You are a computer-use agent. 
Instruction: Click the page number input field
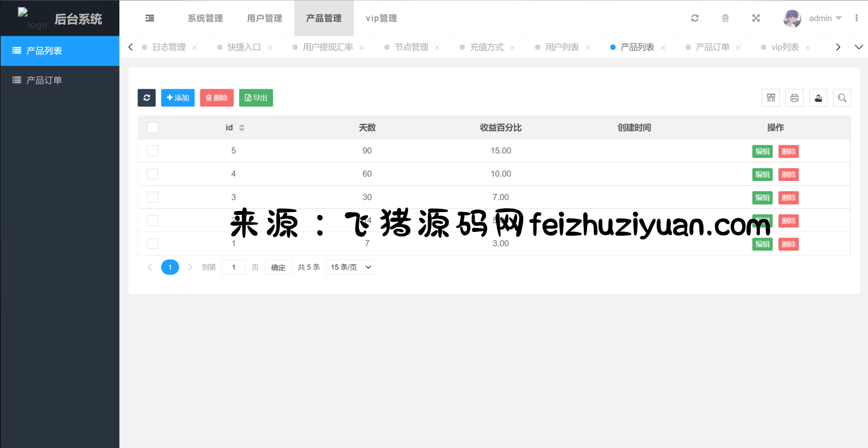point(233,268)
